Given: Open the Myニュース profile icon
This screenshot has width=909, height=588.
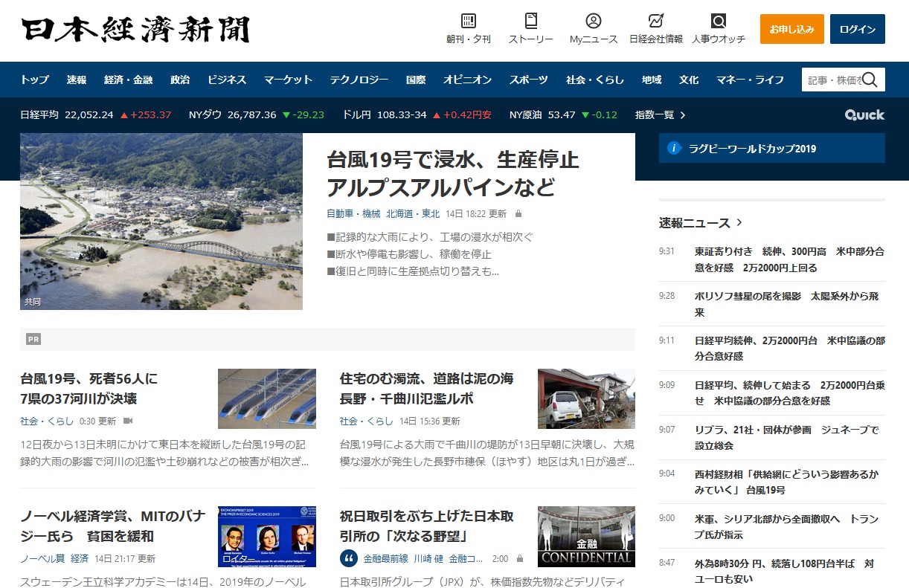Looking at the screenshot, I should [593, 21].
